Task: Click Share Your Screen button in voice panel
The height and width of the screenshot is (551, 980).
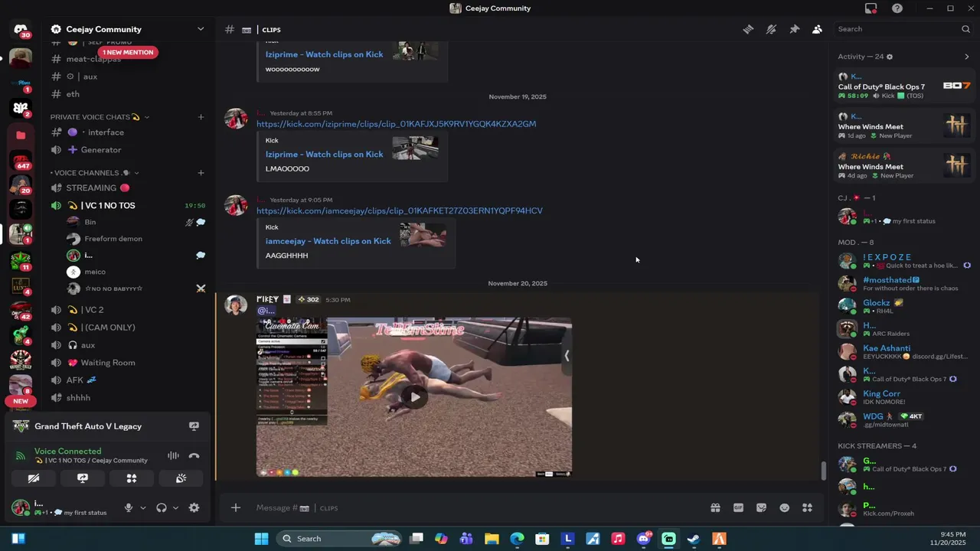Action: point(83,478)
